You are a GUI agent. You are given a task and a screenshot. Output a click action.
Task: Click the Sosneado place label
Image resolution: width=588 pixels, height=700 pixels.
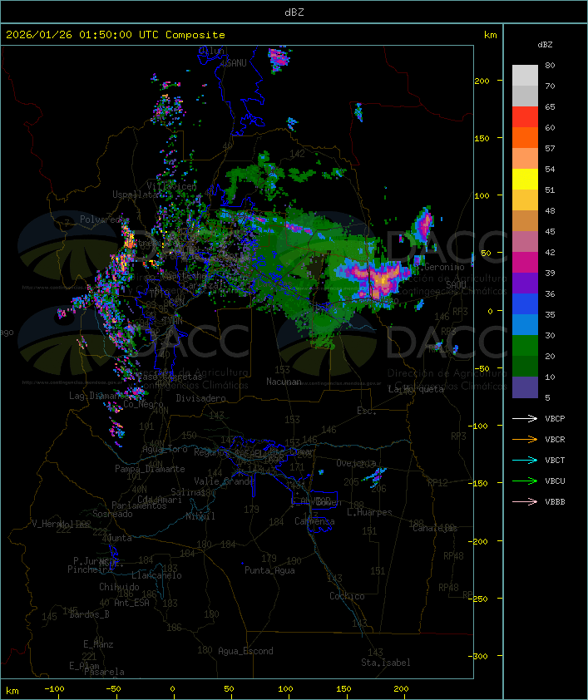(112, 514)
